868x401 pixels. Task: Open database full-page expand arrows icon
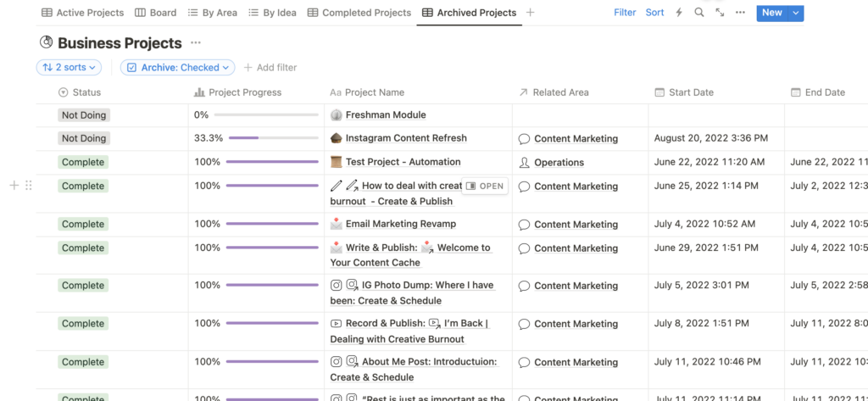[720, 13]
